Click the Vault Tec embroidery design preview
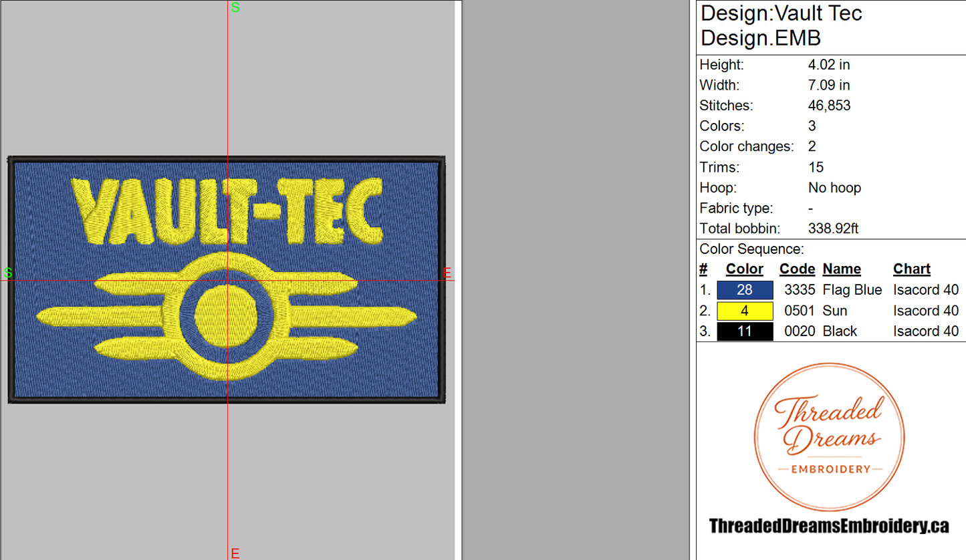The width and height of the screenshot is (966, 560). pyautogui.click(x=227, y=280)
